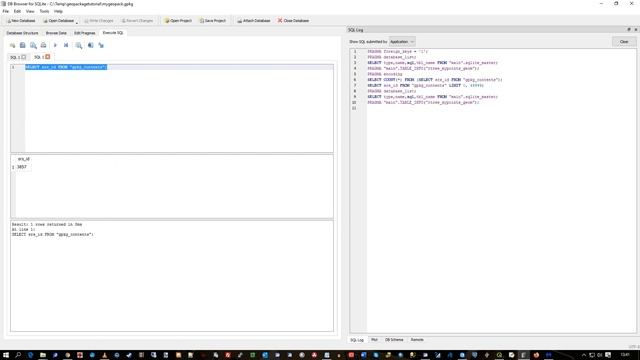Click the open SQL tab icon
Screen dimensions: 640x360
12,45
